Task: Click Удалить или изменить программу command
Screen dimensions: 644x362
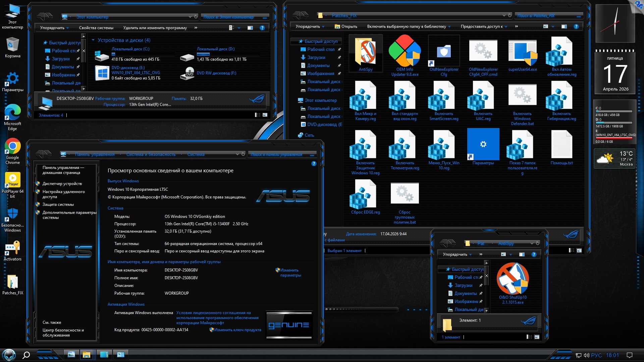Action: click(155, 28)
